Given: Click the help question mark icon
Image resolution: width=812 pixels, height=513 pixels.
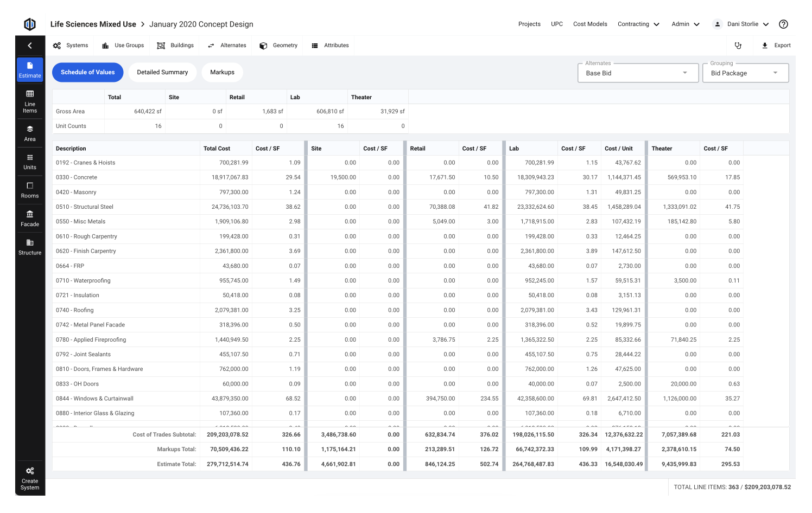Looking at the screenshot, I should (x=783, y=24).
